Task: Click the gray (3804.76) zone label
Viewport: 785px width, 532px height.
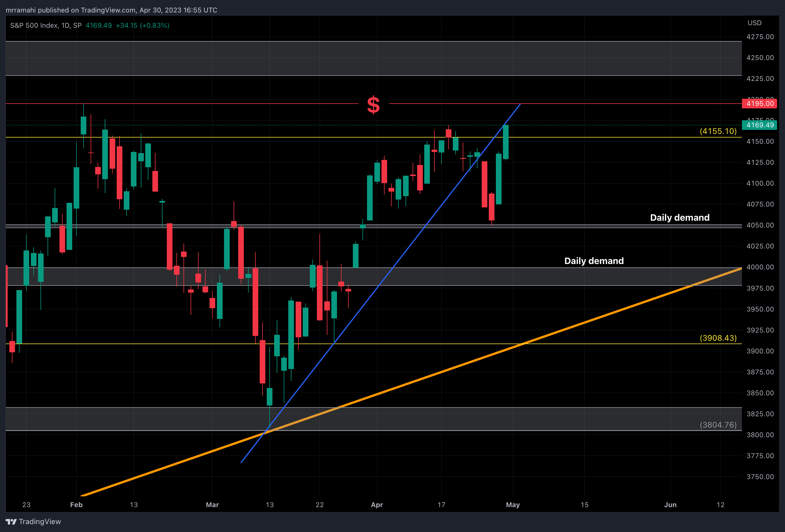Action: [718, 425]
